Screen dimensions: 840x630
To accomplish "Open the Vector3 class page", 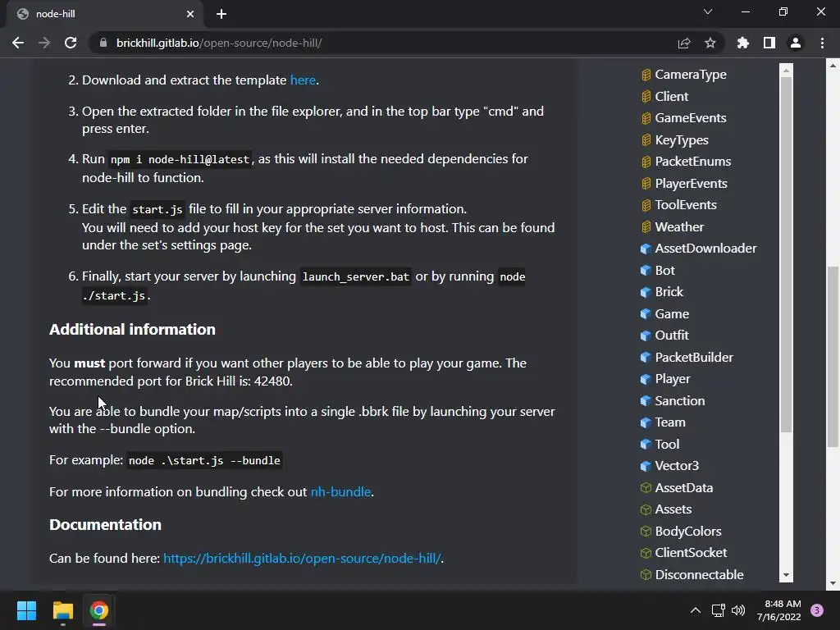I will (x=677, y=466).
